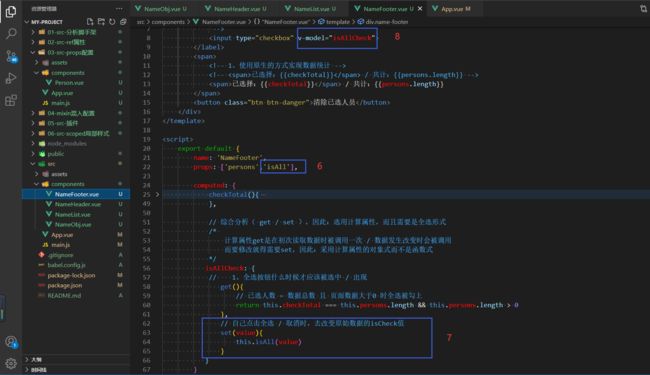Viewport: 650px width, 375px height.
Task: Open NameObj.vue in the explorer
Action: [x=77, y=224]
